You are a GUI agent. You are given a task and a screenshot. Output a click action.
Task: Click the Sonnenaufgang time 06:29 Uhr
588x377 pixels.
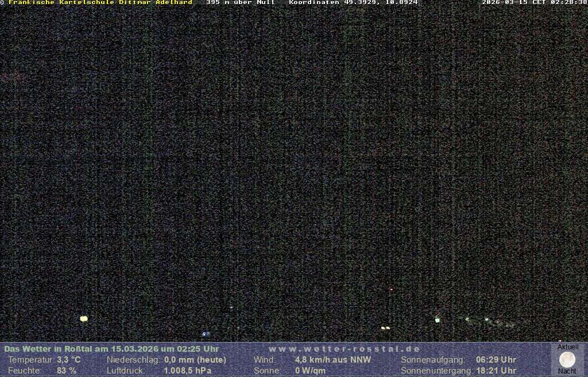(x=496, y=360)
